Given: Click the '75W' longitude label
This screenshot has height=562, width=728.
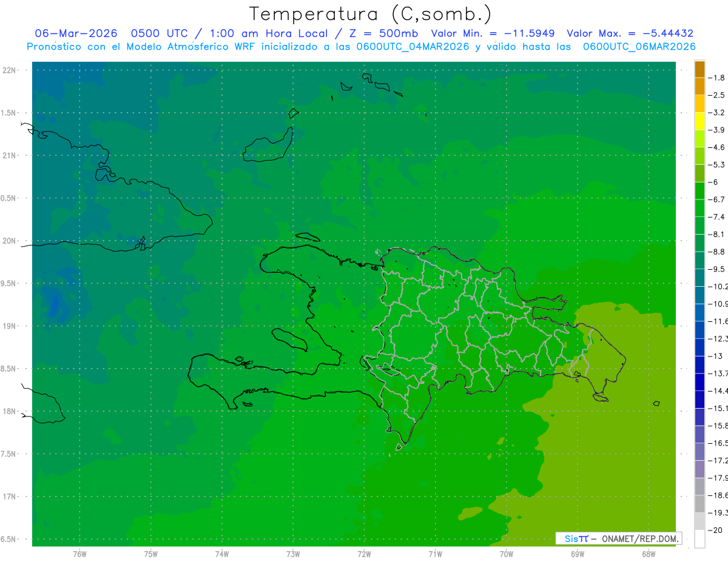Looking at the screenshot, I should click(x=151, y=554).
